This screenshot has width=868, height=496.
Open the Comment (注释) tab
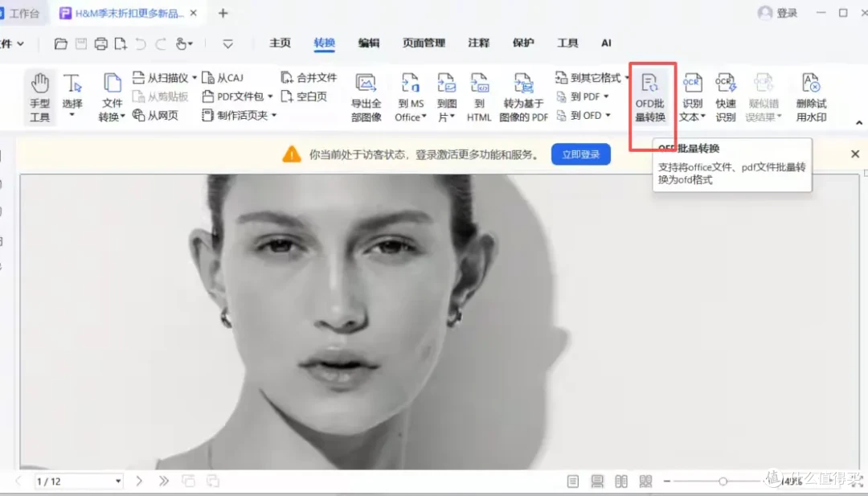[479, 43]
